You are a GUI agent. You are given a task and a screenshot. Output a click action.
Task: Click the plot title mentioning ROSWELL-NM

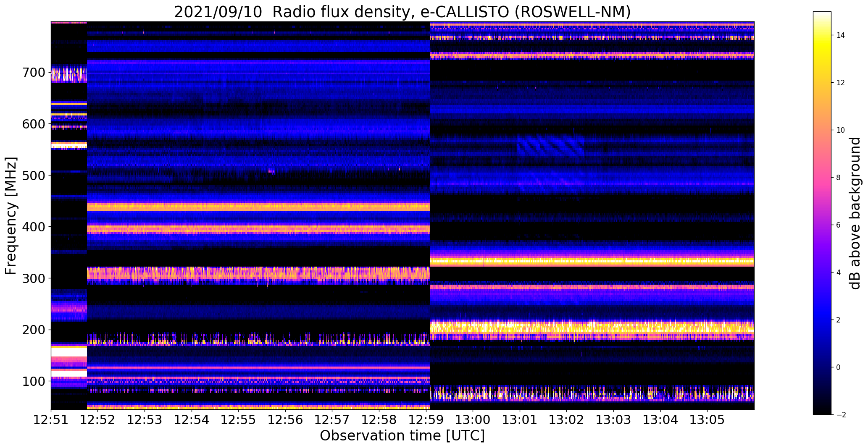click(x=402, y=12)
